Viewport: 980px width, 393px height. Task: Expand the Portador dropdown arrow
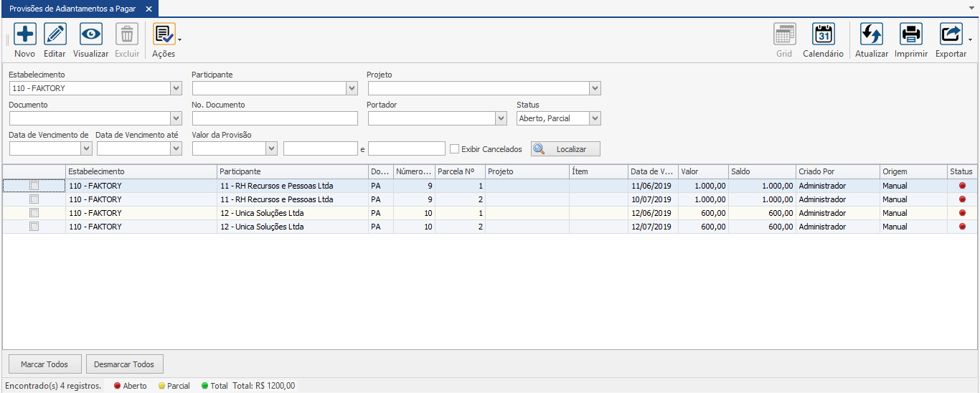point(501,118)
